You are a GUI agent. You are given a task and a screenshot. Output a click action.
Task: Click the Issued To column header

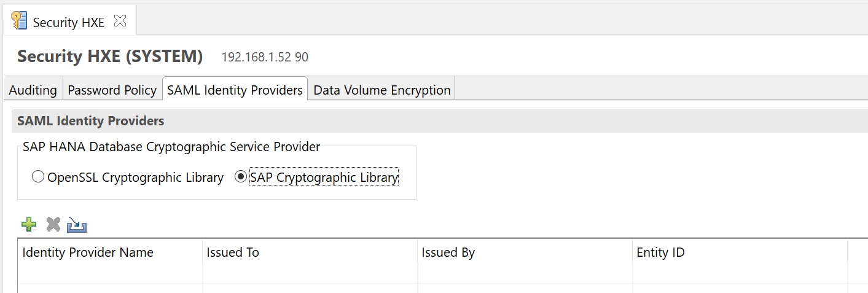point(233,252)
